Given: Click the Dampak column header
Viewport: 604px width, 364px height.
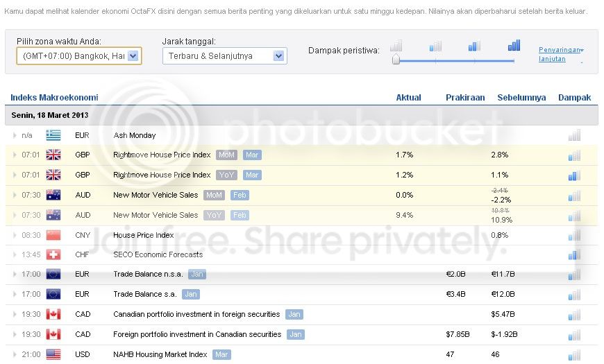Looking at the screenshot, I should pyautogui.click(x=574, y=97).
